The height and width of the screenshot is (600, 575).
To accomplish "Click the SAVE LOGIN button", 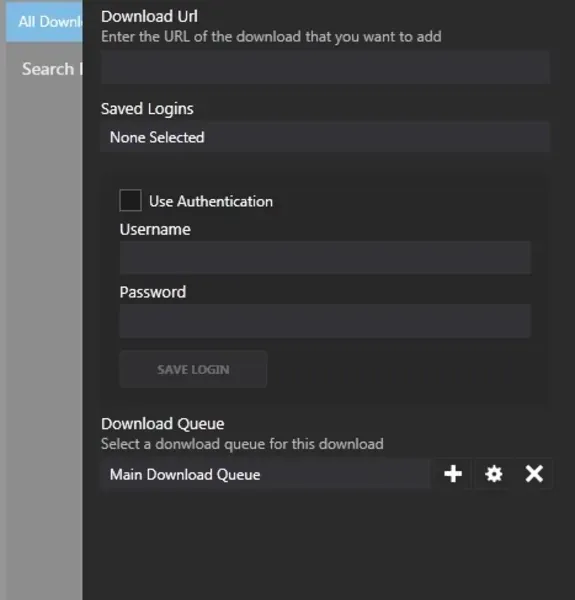I will [x=193, y=369].
